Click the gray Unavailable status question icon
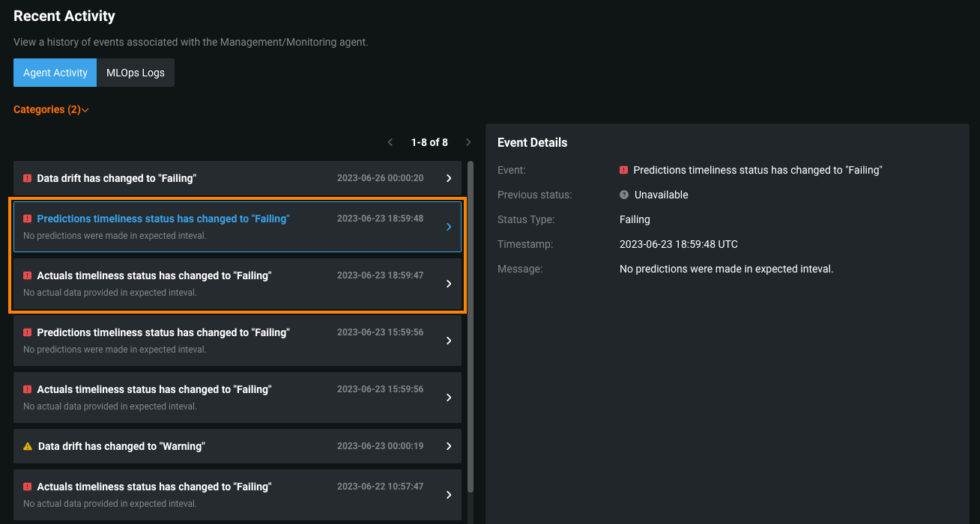The width and height of the screenshot is (980, 524). point(623,195)
